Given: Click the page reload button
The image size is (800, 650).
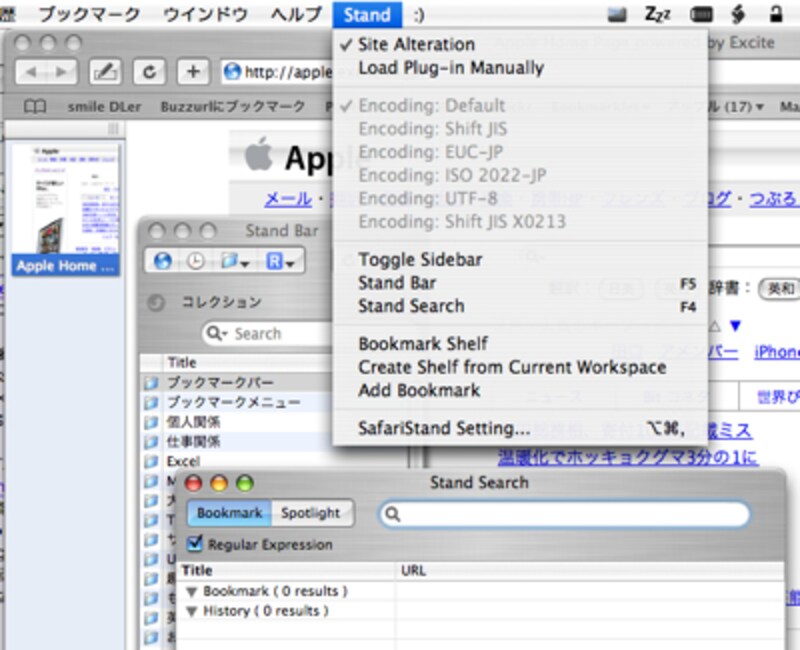Looking at the screenshot, I should click(x=150, y=71).
